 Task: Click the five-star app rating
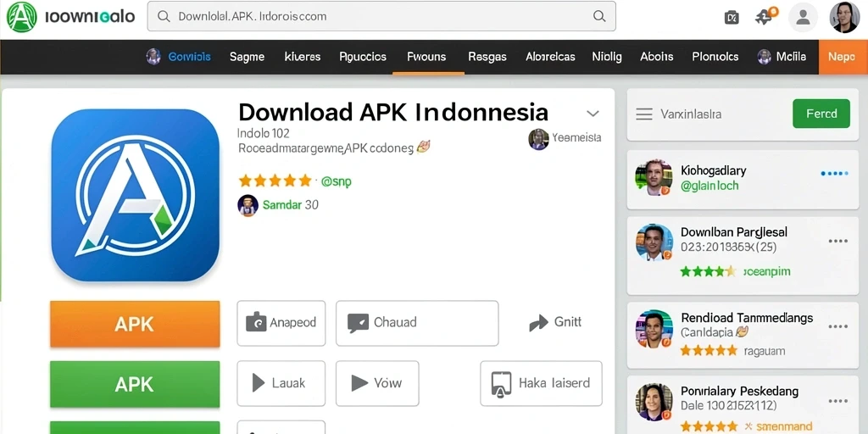coord(275,181)
